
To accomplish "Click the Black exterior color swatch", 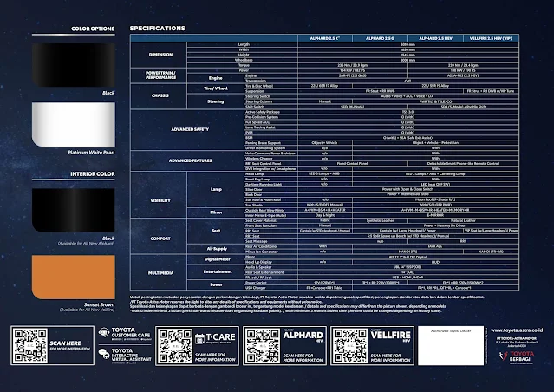I will (74, 65).
